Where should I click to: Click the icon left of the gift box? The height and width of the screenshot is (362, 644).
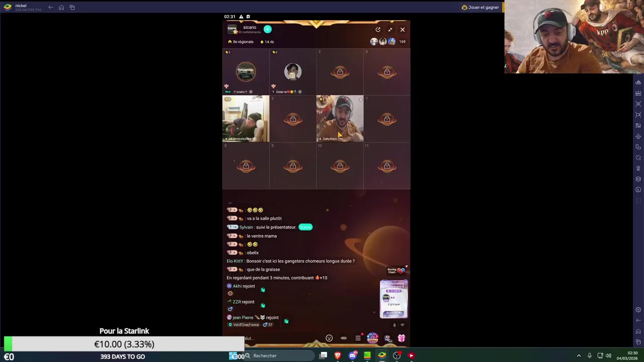tap(388, 338)
